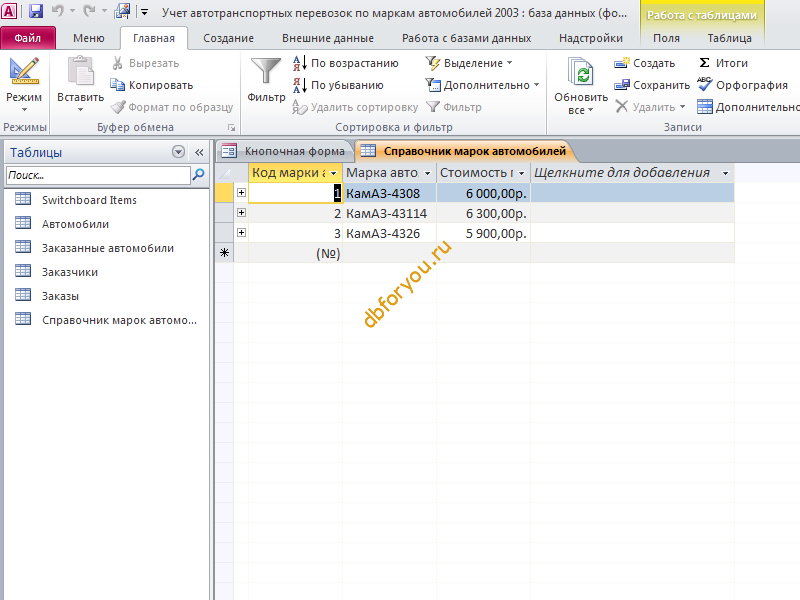Click the Redo icon in quick access toolbar
Image resolution: width=800 pixels, height=600 pixels.
point(89,11)
